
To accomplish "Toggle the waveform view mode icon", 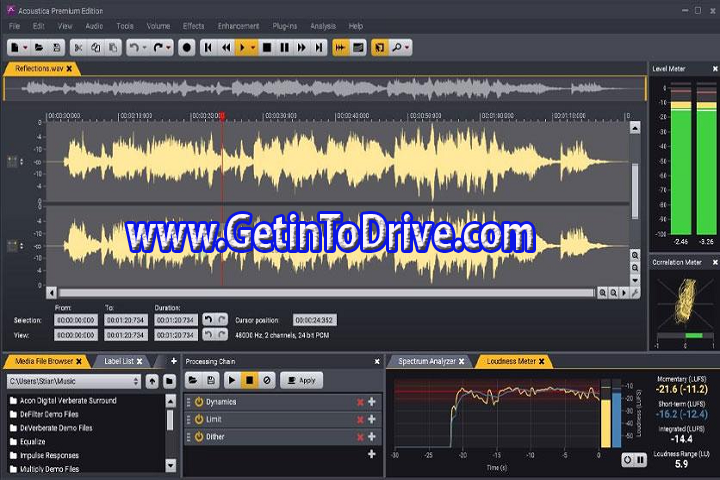I will [x=340, y=47].
